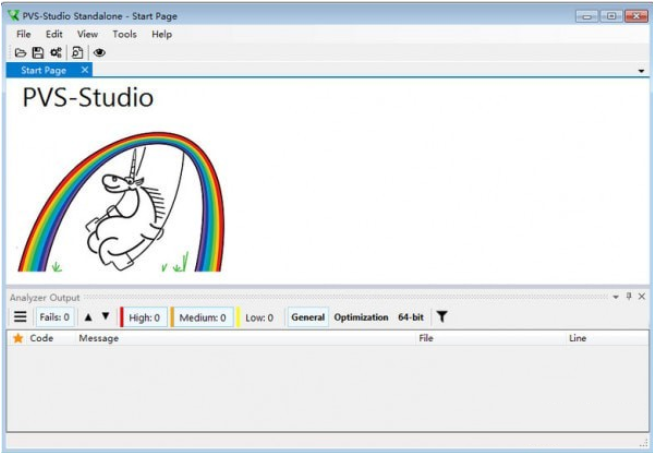Click the funnel filter icon
The height and width of the screenshot is (453, 653).
tap(441, 317)
